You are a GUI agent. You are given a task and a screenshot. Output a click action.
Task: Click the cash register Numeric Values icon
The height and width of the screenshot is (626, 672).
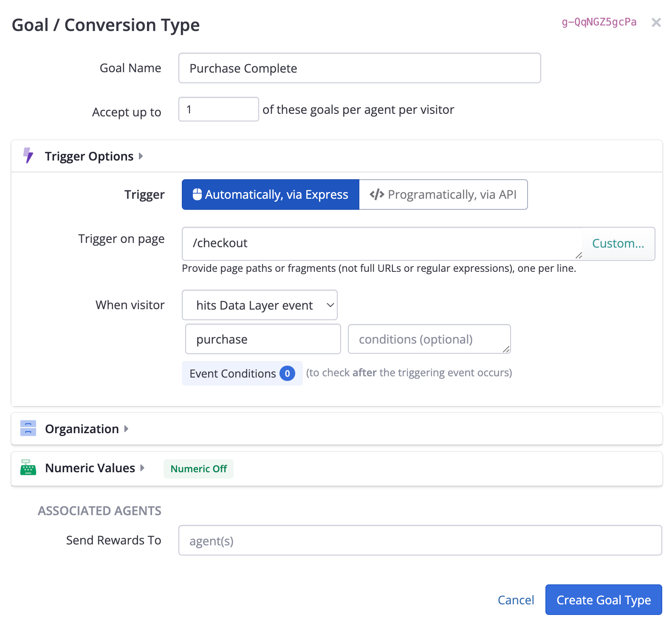(x=28, y=468)
